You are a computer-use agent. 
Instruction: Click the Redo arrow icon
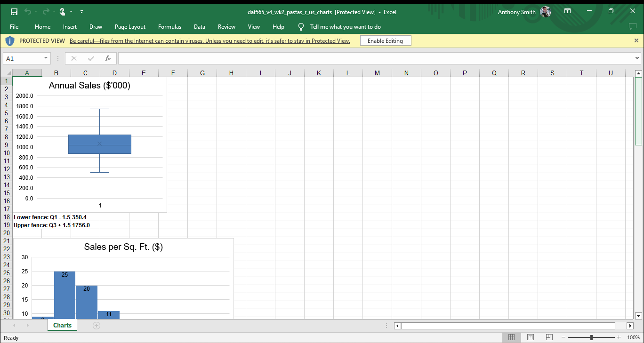click(x=47, y=12)
